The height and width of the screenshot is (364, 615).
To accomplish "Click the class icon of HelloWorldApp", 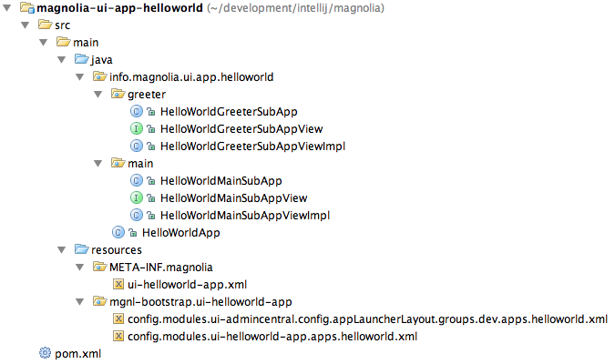I will coord(118,232).
